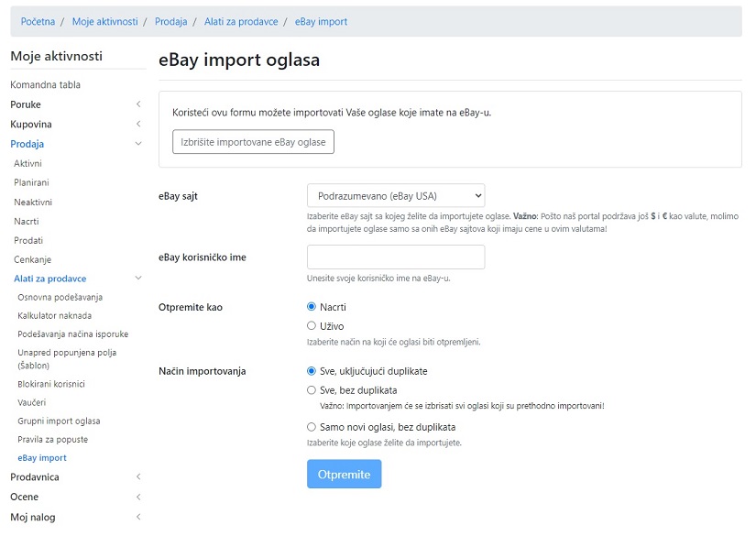Open Prodati sidebar item
This screenshot has height=547, width=756.
28,240
